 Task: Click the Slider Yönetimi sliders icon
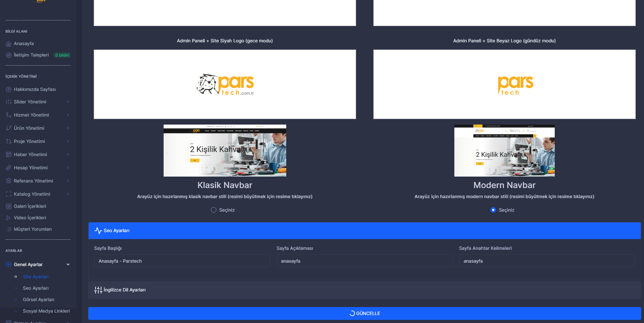pyautogui.click(x=9, y=102)
